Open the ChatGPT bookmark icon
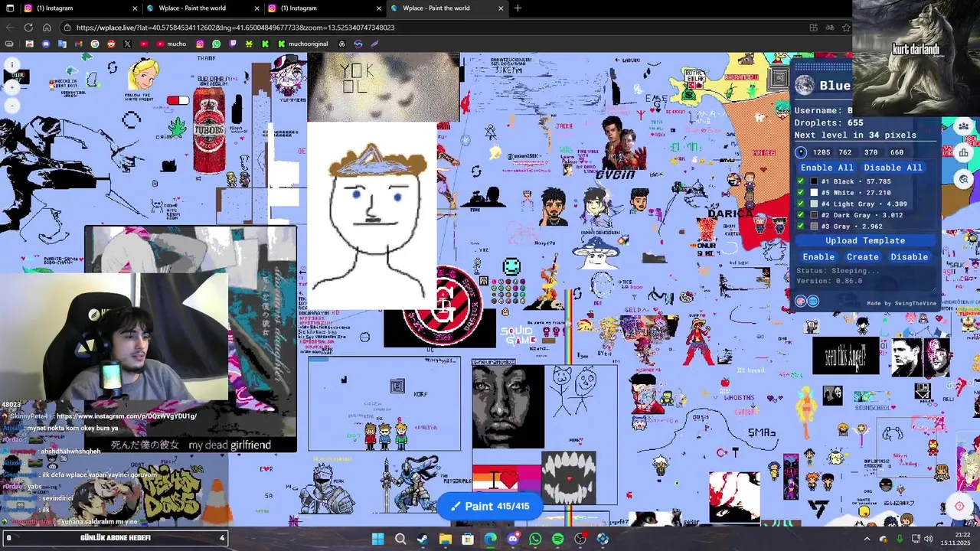Viewport: 980px width, 551px height. click(x=341, y=44)
